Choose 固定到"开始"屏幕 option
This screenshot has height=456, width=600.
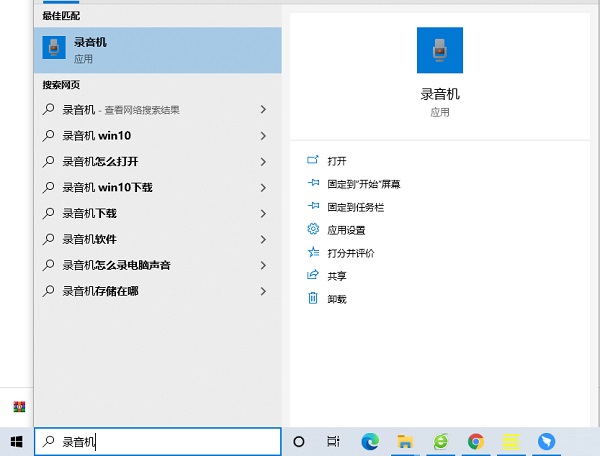(x=363, y=184)
